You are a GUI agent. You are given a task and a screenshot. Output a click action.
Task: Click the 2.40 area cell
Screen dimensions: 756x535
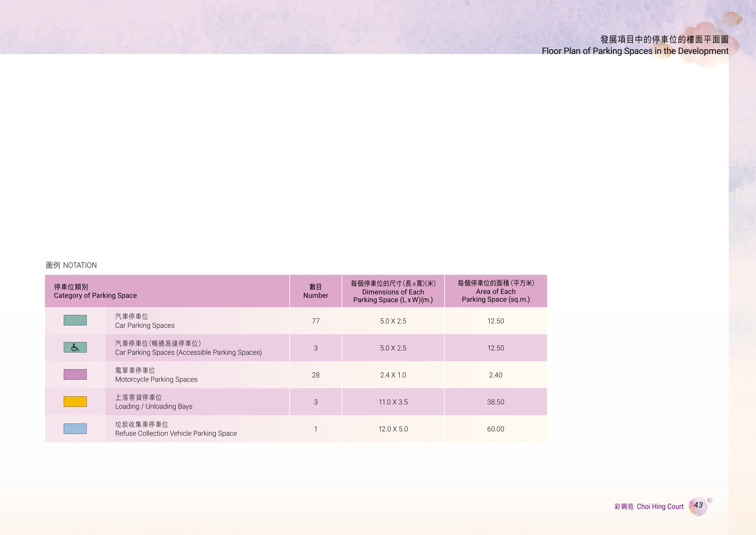[x=495, y=375]
